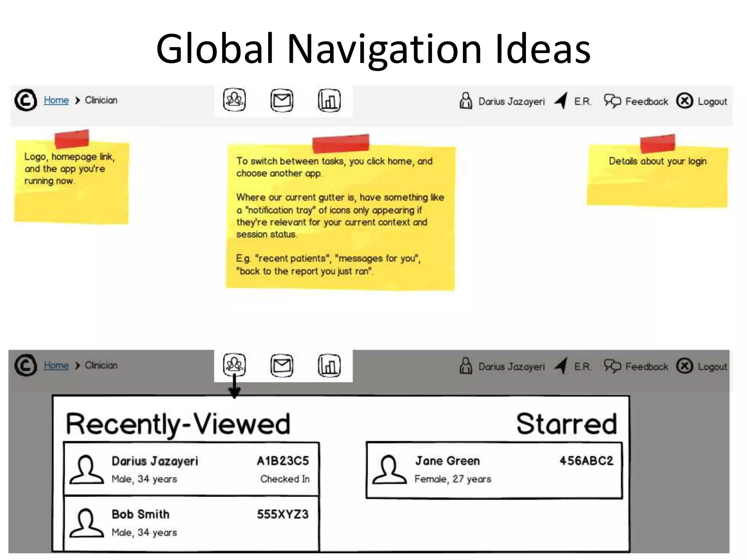
Task: Open the messages envelope icon in top bar
Action: coord(282,101)
